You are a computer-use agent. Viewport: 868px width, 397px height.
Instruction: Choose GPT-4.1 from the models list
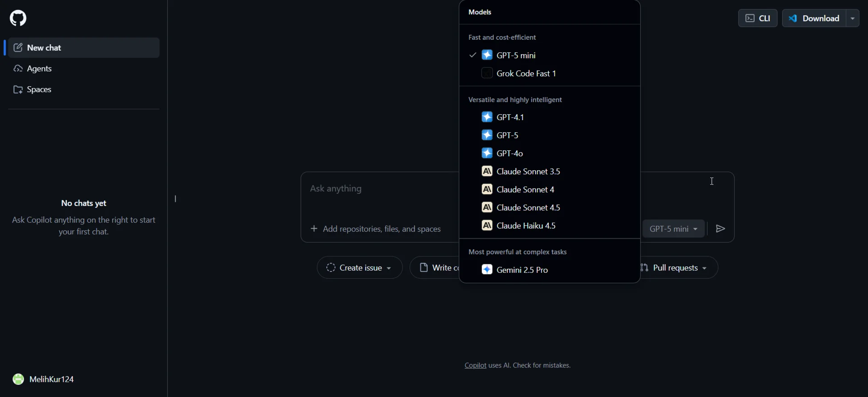coord(550,117)
